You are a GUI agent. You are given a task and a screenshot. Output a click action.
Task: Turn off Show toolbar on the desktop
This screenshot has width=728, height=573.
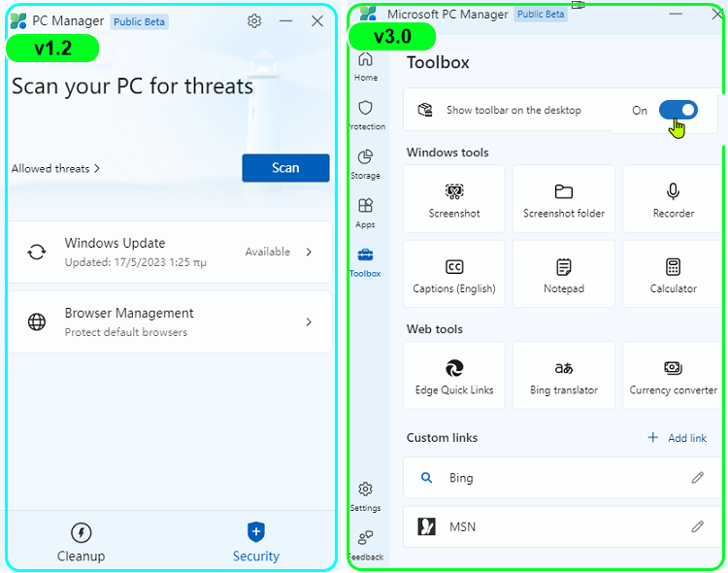point(678,110)
